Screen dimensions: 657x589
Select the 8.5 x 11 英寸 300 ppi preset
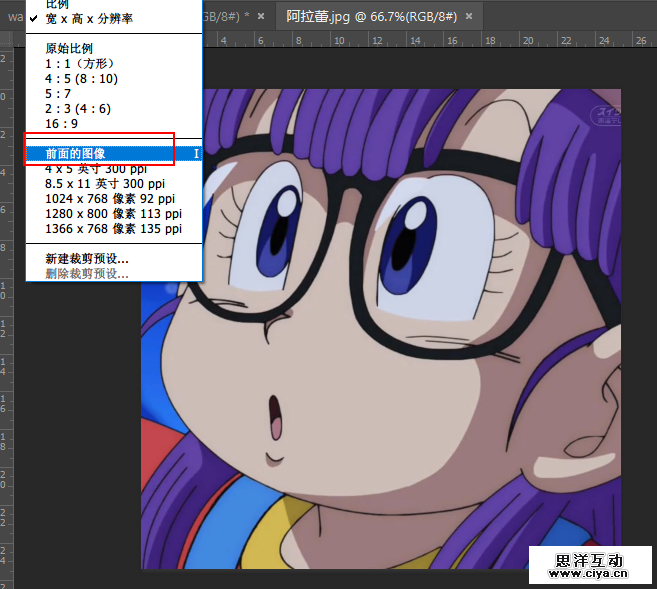tap(105, 184)
